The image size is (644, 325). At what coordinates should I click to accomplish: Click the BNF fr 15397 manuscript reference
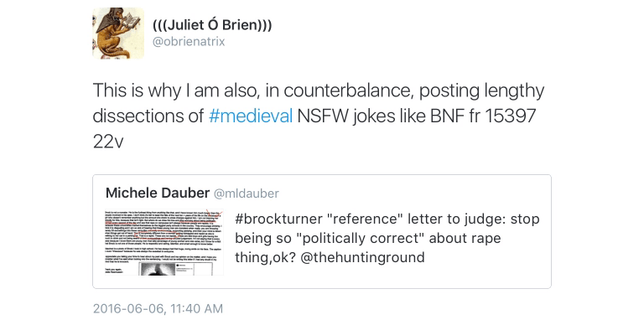tap(483, 116)
